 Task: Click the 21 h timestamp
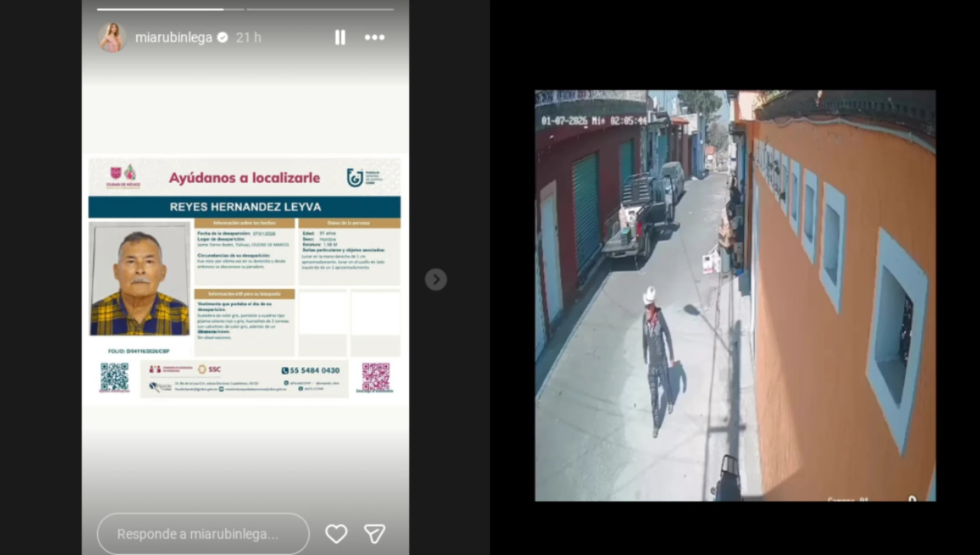248,37
